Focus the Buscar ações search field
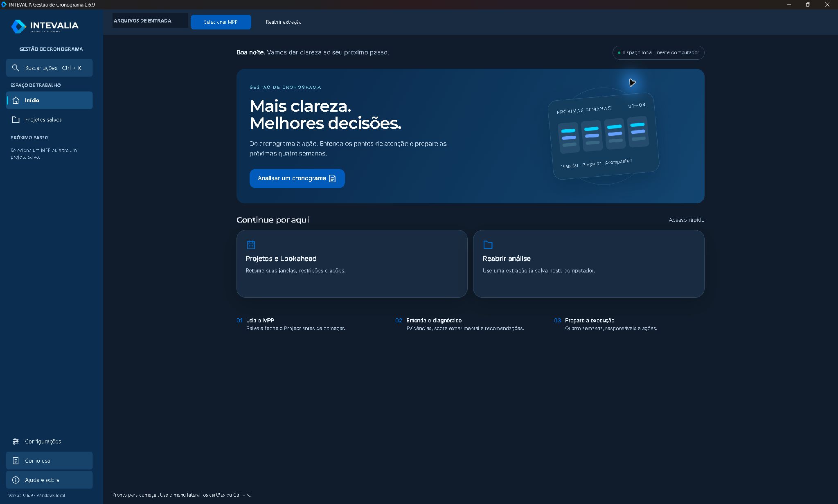 49,68
